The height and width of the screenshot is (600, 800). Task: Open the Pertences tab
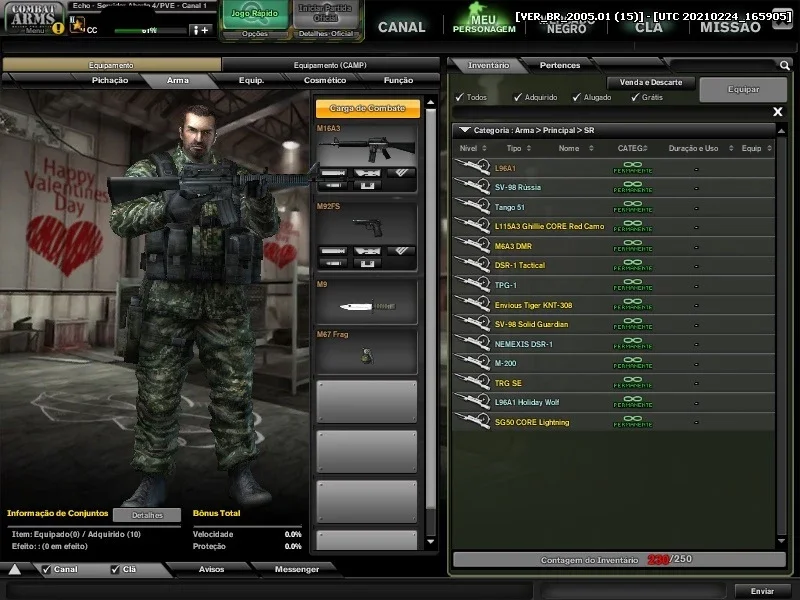[x=560, y=65]
